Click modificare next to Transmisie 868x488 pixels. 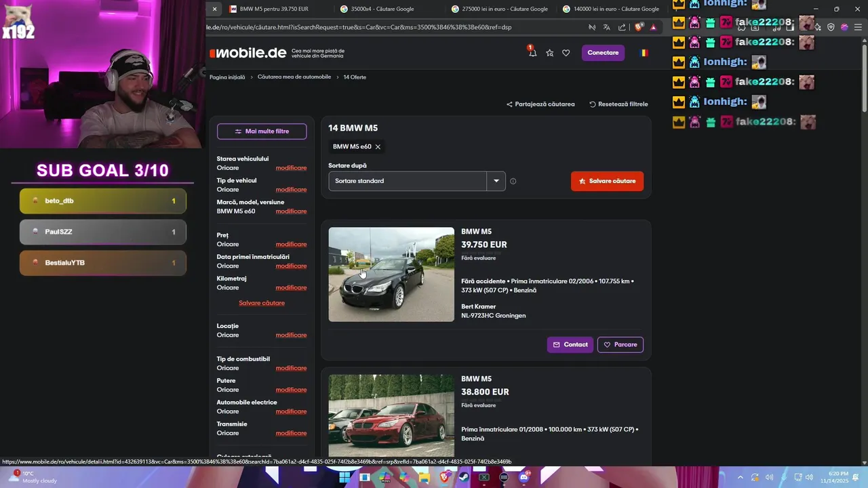click(291, 433)
